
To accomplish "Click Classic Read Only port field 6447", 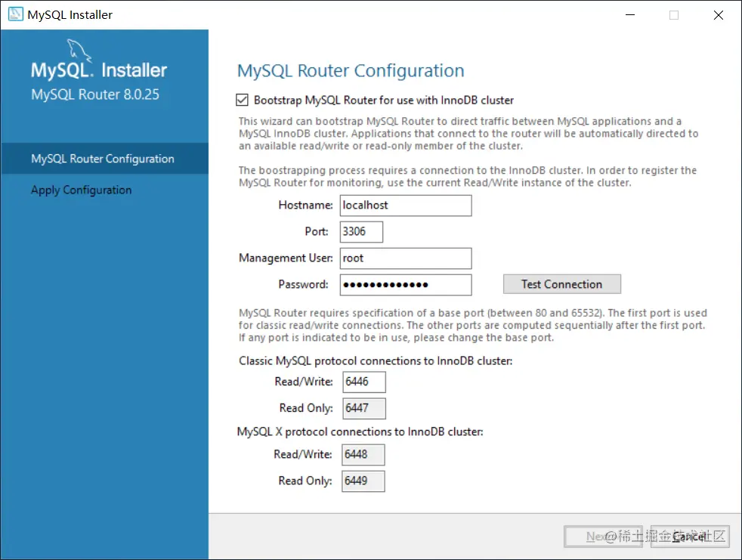I will pyautogui.click(x=364, y=409).
